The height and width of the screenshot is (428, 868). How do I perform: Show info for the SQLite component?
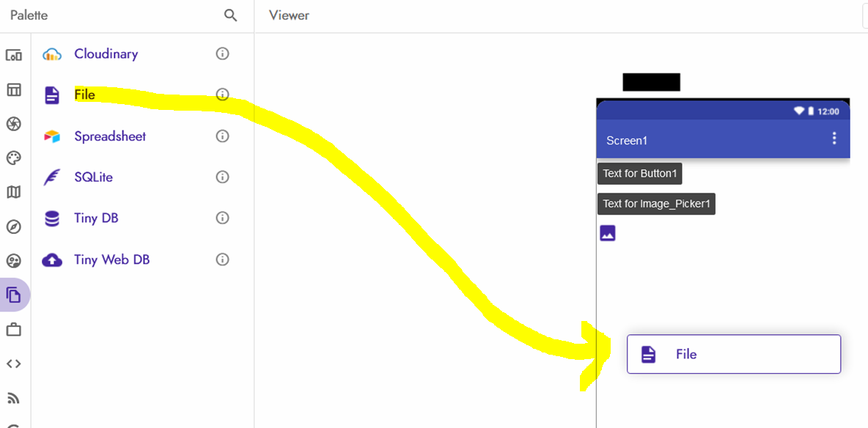[x=222, y=177]
